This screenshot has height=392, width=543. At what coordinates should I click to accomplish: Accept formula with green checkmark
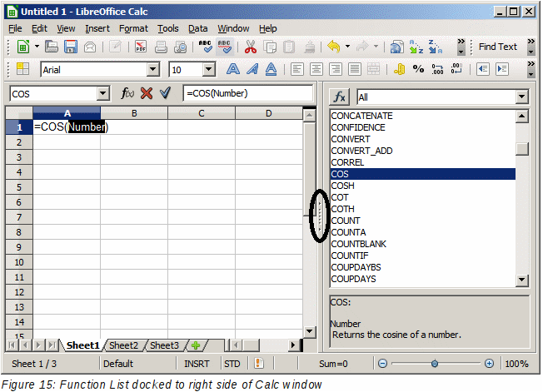click(165, 93)
